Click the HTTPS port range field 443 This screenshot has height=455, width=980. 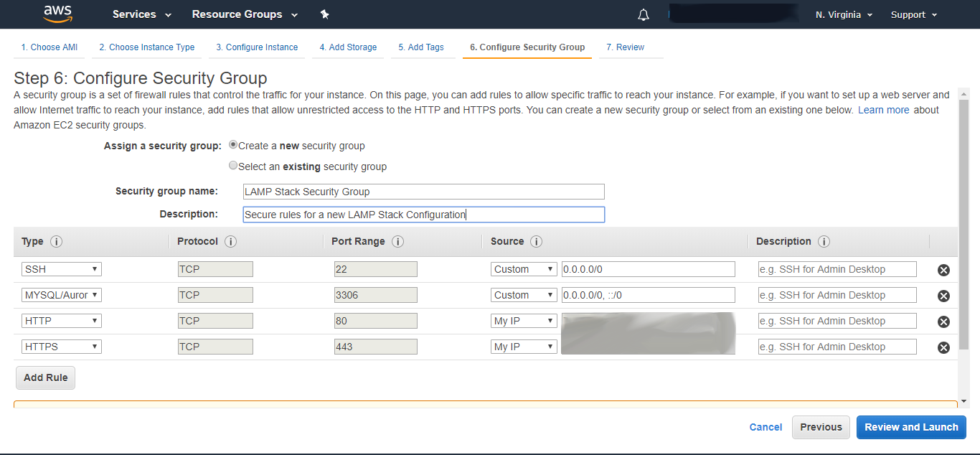pos(376,347)
